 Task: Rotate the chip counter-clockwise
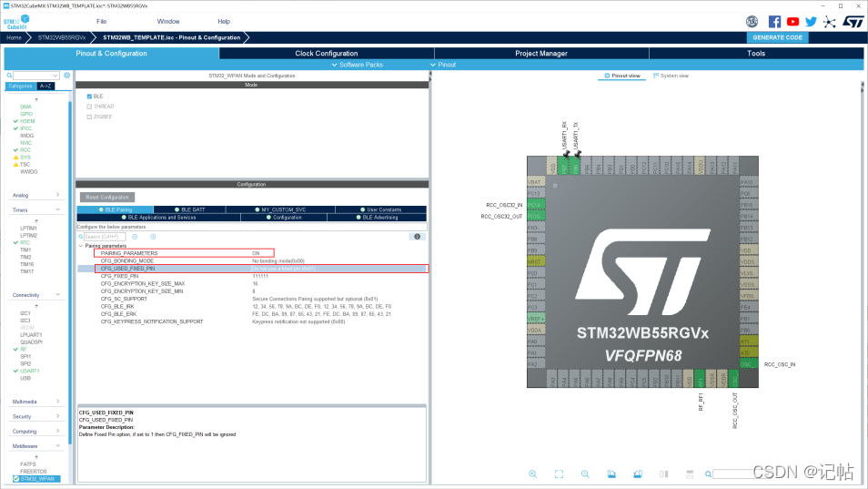click(638, 474)
